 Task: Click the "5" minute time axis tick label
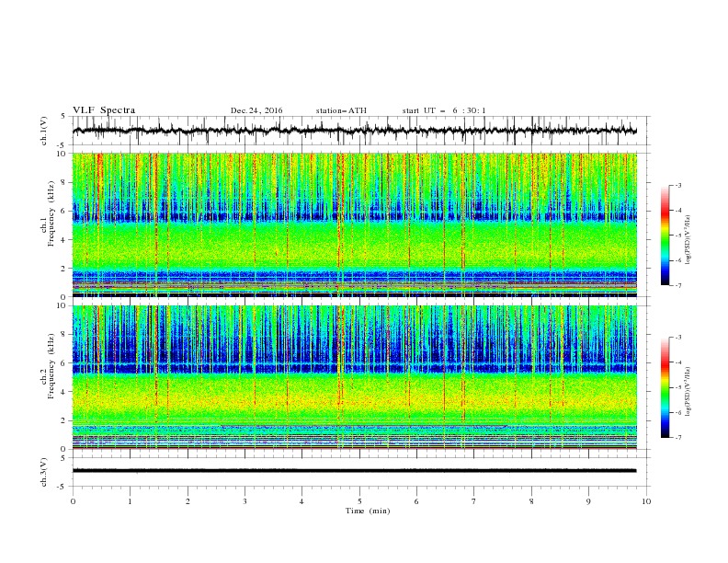coord(359,501)
